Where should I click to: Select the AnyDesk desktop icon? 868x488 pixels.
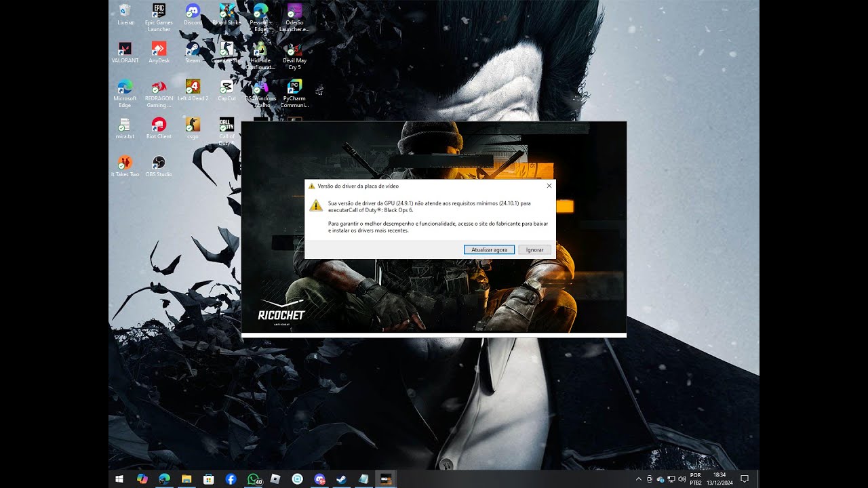[x=159, y=53]
